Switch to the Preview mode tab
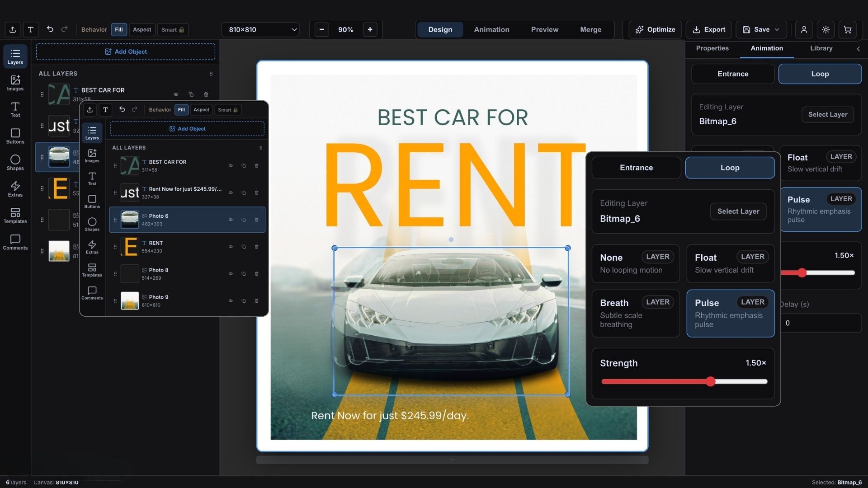868x488 pixels. coord(544,30)
